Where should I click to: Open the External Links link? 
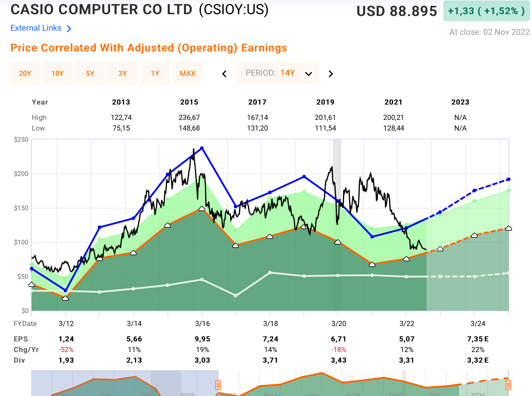36,28
